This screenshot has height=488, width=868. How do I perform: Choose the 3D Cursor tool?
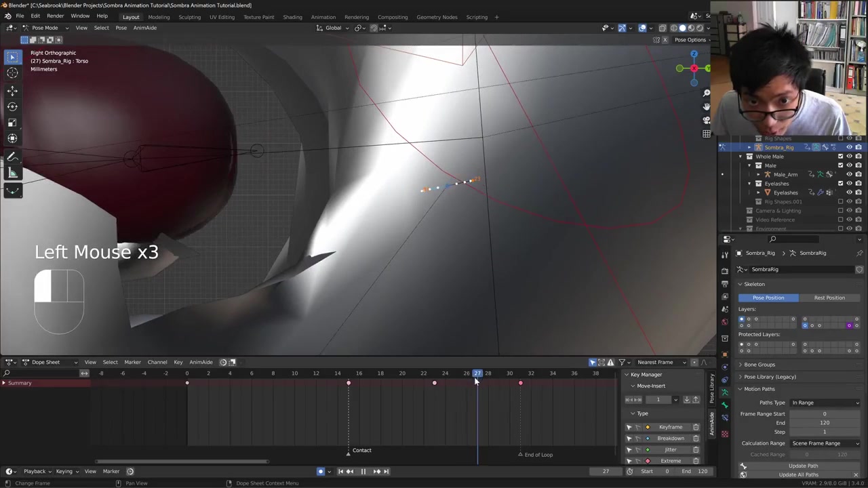(x=12, y=73)
